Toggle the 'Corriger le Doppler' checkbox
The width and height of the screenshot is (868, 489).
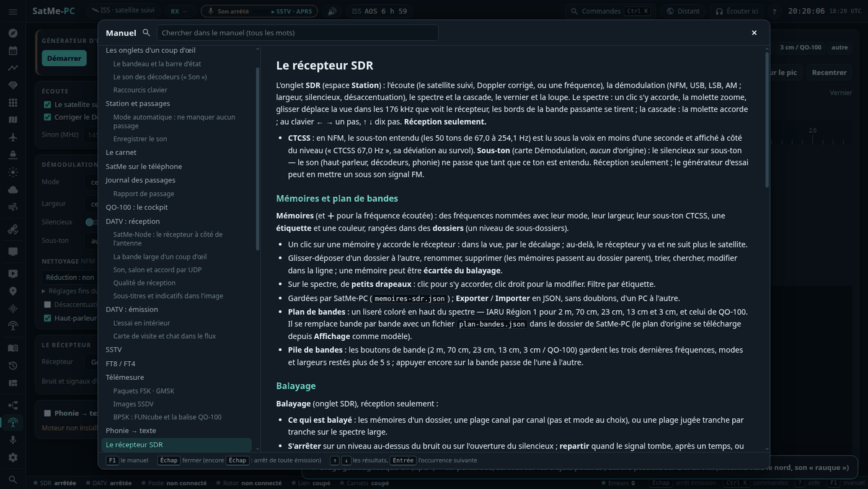(48, 117)
